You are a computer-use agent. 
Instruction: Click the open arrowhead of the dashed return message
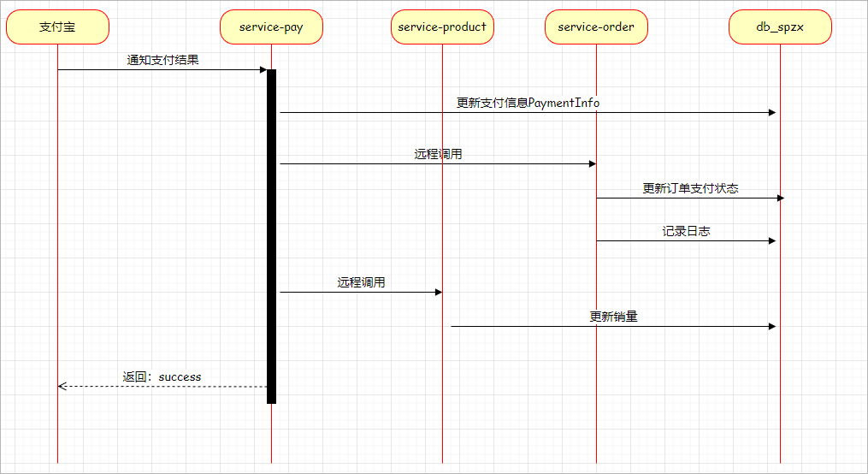[x=62, y=387]
